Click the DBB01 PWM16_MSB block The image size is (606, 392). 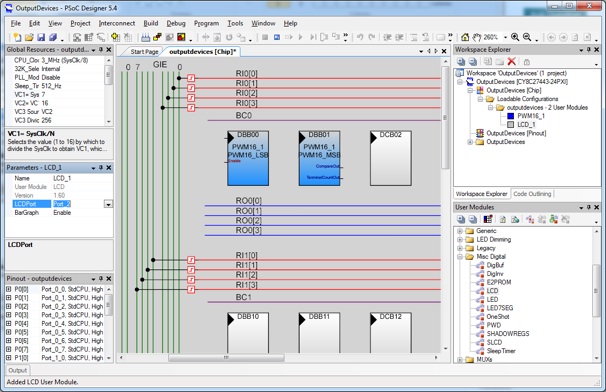(x=320, y=159)
